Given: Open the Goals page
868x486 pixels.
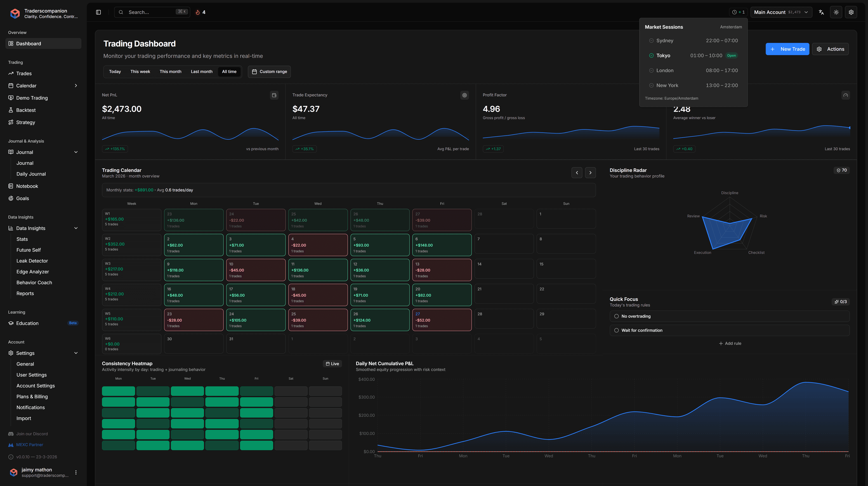Looking at the screenshot, I should 43,198.
